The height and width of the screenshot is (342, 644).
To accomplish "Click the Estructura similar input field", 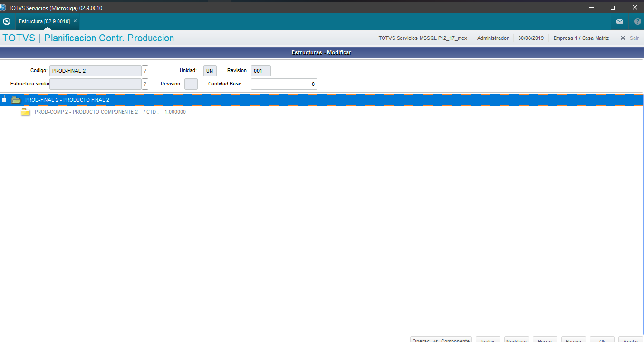I will 96,84.
